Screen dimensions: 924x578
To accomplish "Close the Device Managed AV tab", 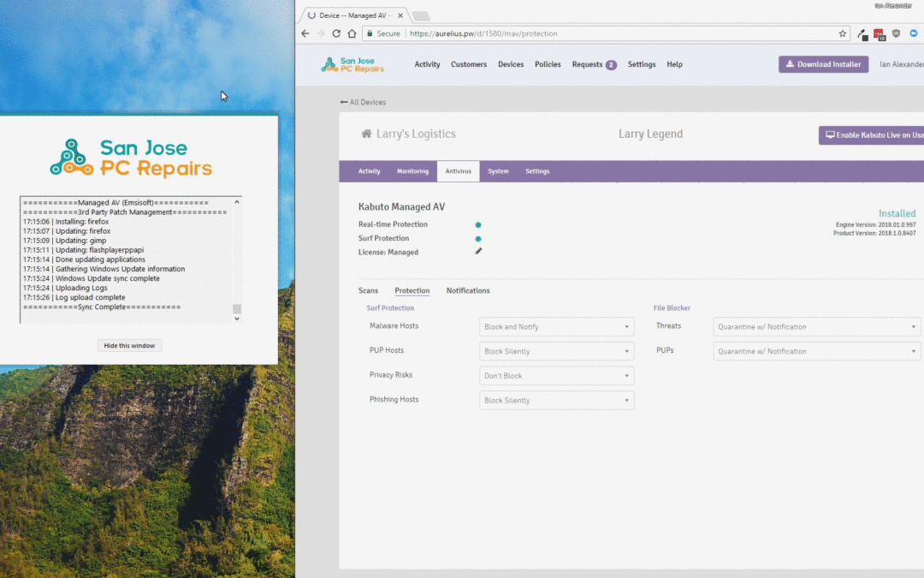I will pos(400,16).
